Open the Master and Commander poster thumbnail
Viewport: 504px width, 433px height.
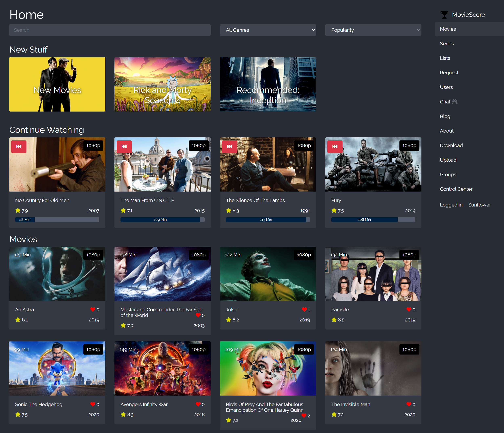coord(162,274)
